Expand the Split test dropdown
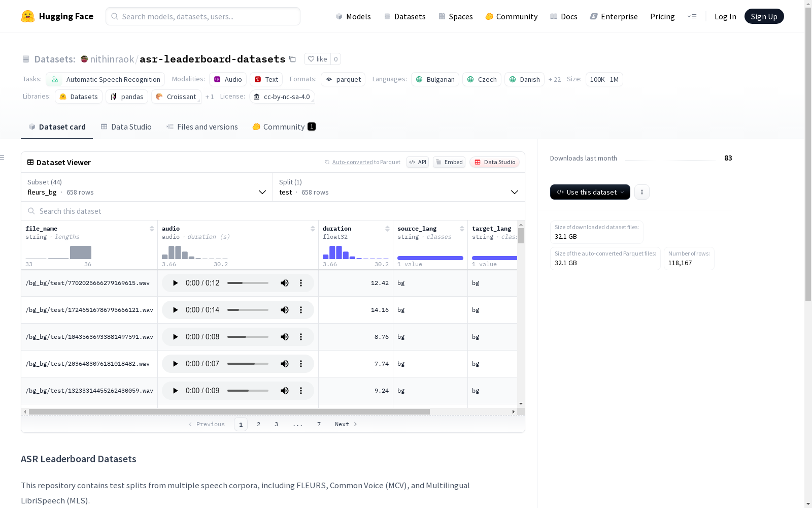Image resolution: width=812 pixels, height=508 pixels. 398,187
